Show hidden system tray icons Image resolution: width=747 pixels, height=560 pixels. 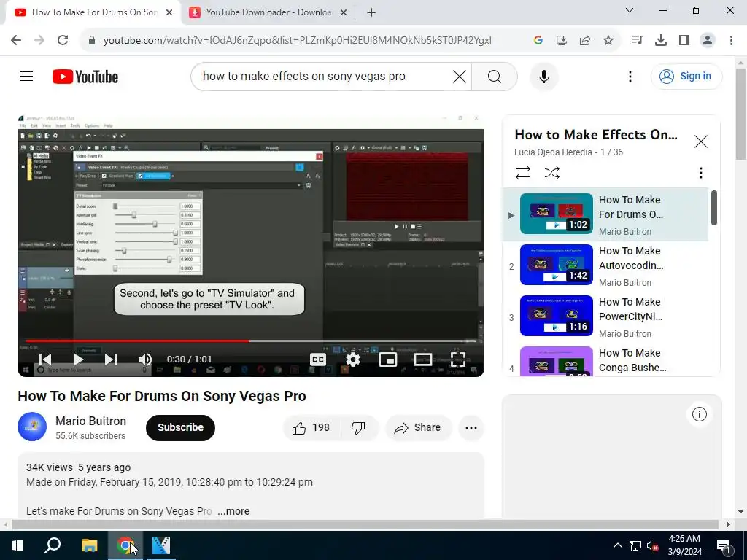(617, 545)
